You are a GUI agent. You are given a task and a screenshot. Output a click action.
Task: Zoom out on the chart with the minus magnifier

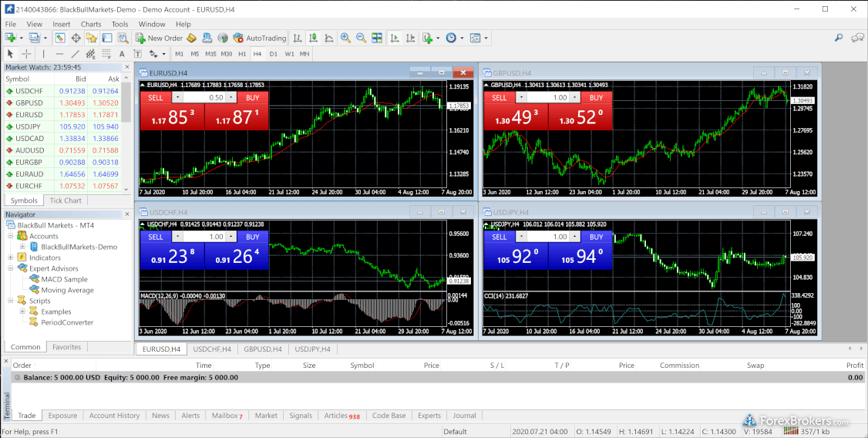[x=361, y=38]
